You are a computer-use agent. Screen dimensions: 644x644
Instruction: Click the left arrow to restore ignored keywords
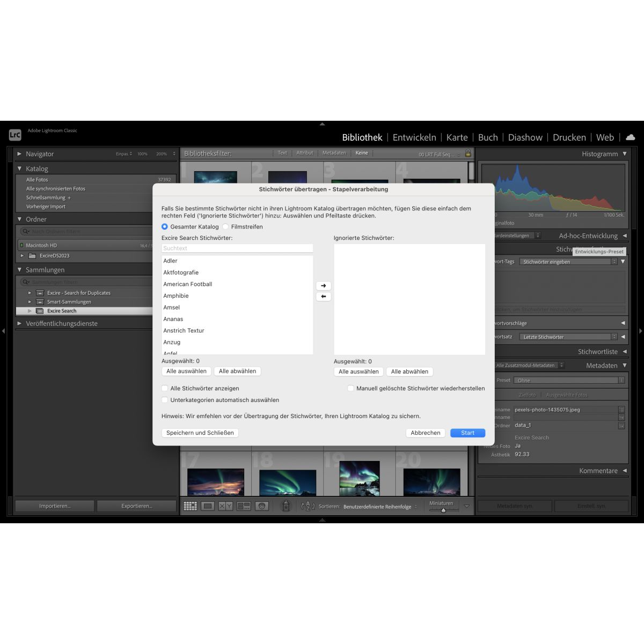(x=323, y=296)
